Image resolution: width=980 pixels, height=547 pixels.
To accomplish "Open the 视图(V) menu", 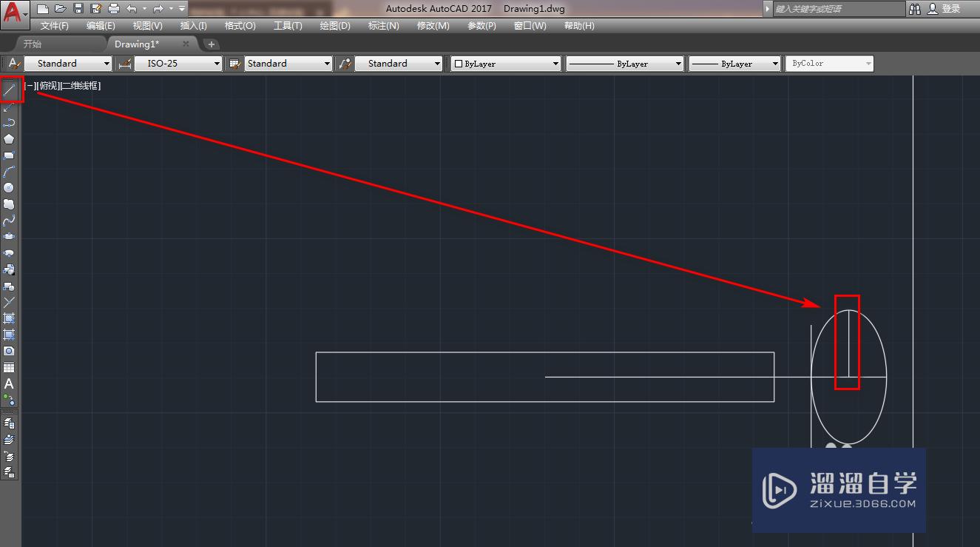I will (x=148, y=26).
